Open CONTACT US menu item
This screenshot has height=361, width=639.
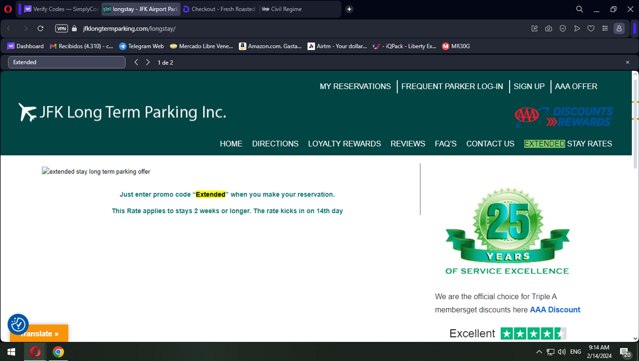pos(490,144)
